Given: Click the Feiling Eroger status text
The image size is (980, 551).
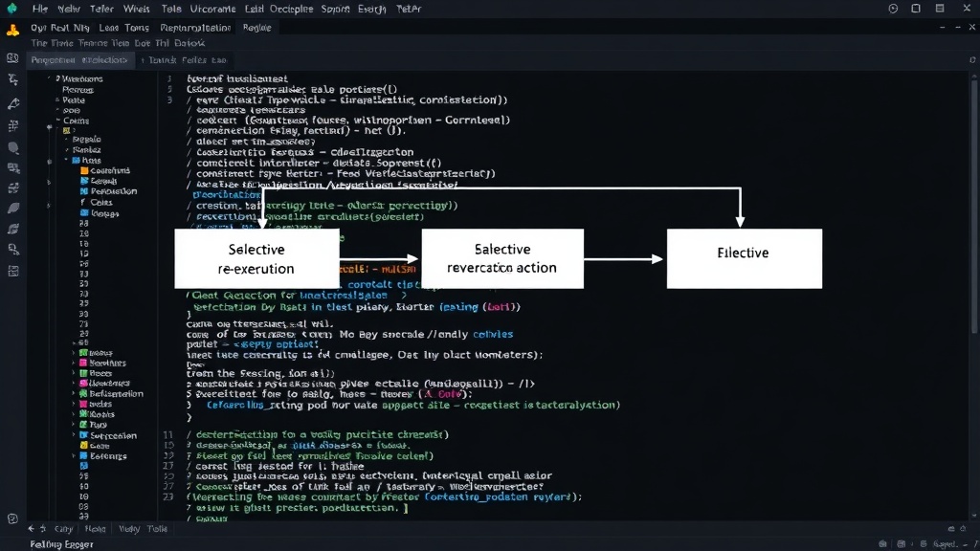Looking at the screenshot, I should 61,544.
